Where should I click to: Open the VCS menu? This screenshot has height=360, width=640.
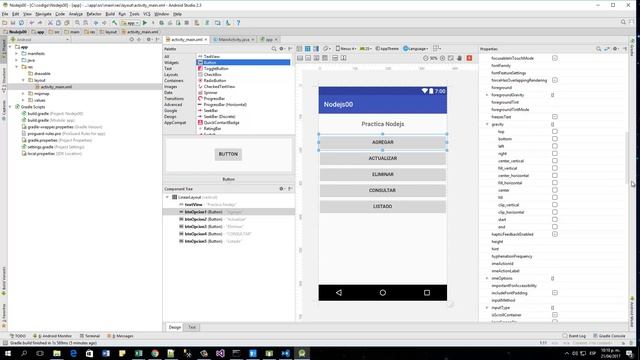(x=147, y=14)
